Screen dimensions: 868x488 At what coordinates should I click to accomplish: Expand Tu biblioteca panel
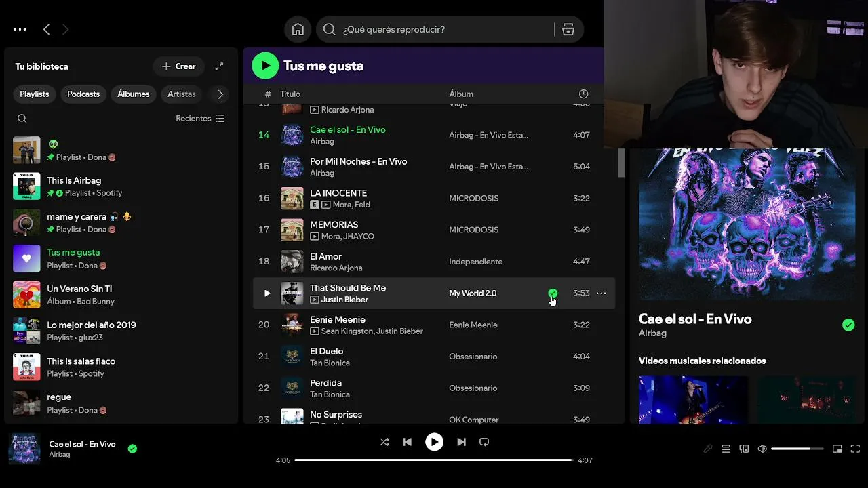click(x=219, y=66)
